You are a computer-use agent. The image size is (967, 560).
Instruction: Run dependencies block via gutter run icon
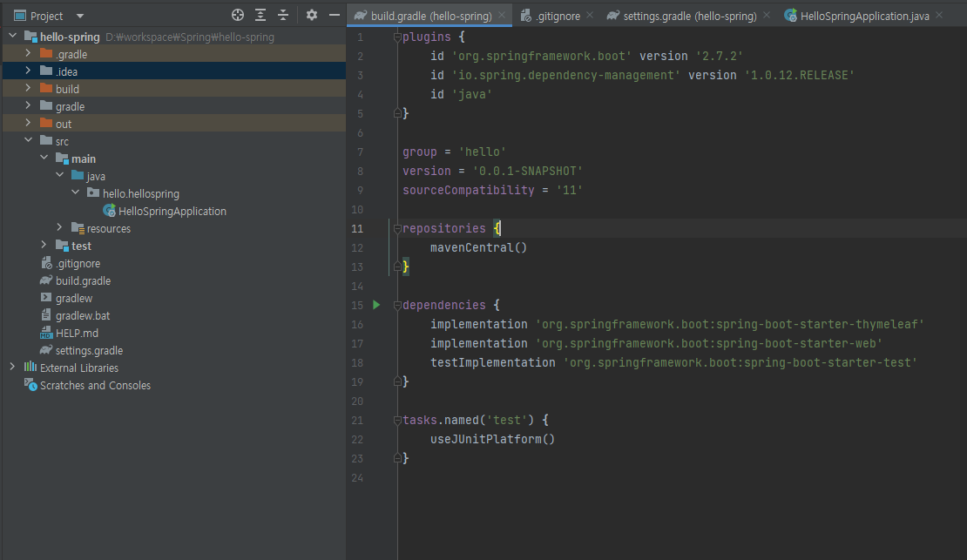[x=376, y=305]
